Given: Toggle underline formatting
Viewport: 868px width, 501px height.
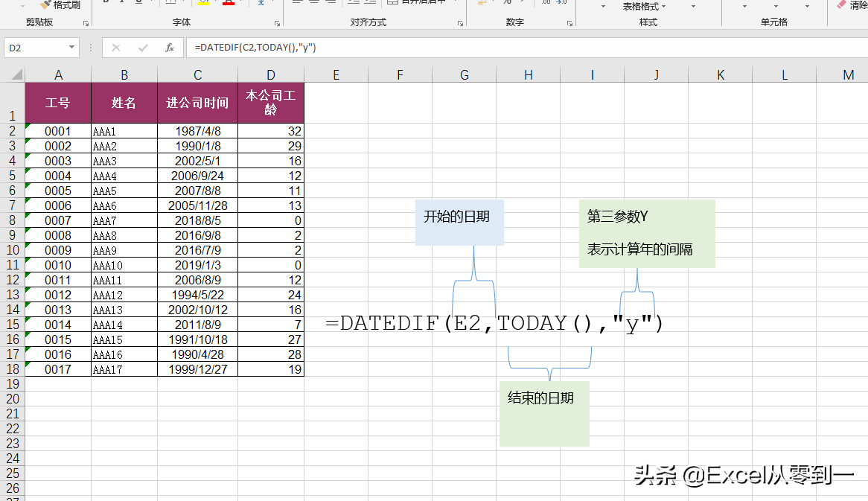Looking at the screenshot, I should [x=140, y=2].
